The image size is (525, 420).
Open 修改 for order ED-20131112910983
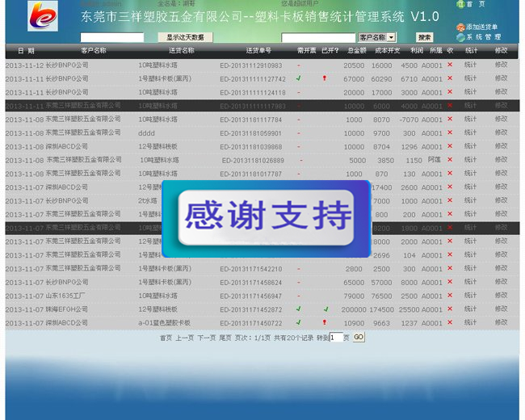coord(502,65)
